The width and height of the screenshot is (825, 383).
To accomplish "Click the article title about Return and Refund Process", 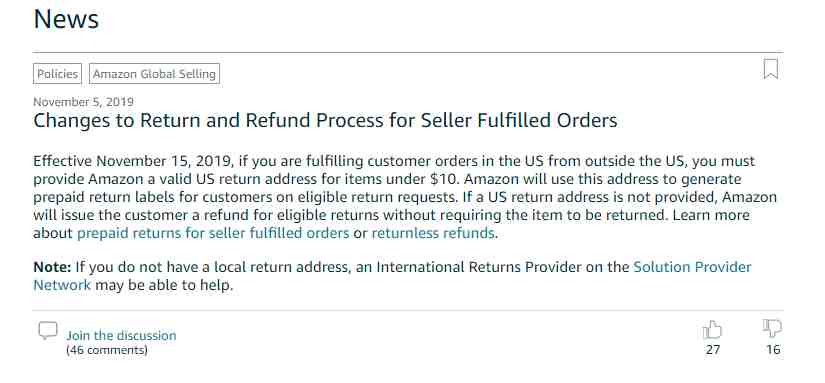I will pos(325,120).
